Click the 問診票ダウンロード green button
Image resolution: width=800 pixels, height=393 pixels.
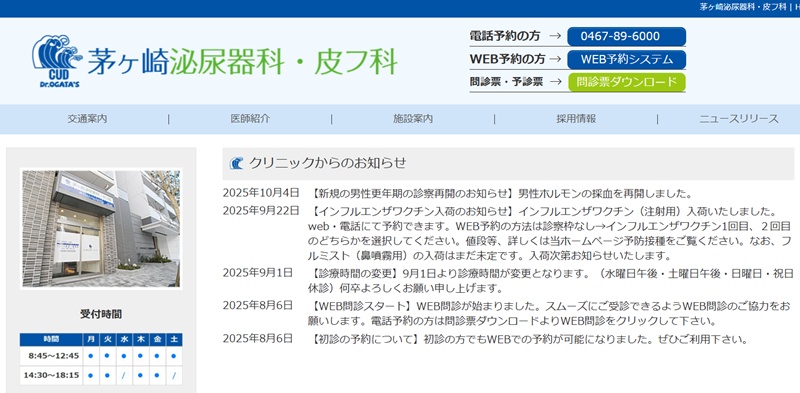point(627,82)
